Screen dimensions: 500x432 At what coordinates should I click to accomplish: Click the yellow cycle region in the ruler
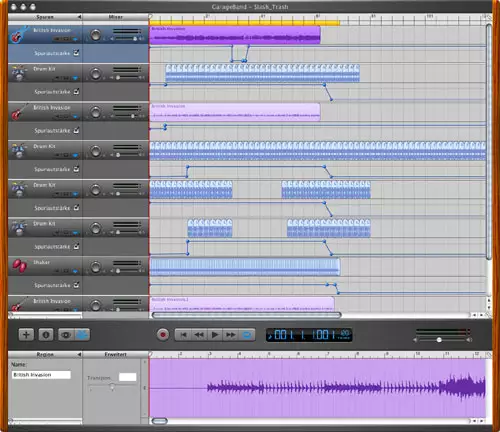point(245,23)
